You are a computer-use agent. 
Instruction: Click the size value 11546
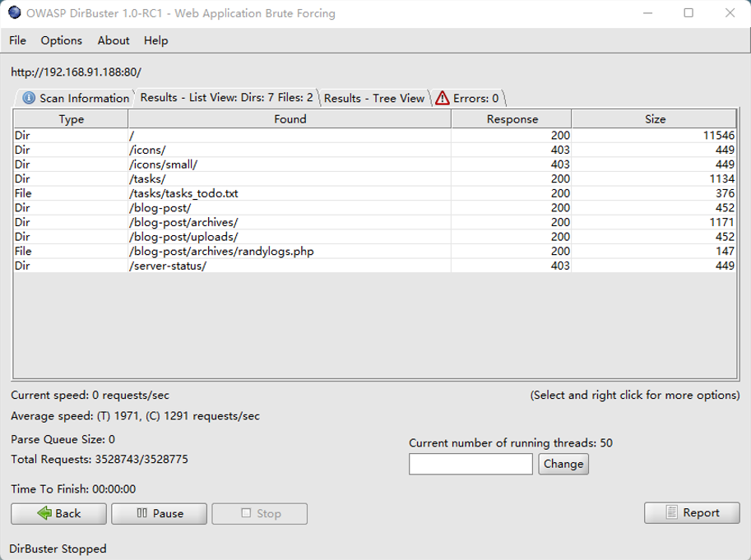click(718, 136)
